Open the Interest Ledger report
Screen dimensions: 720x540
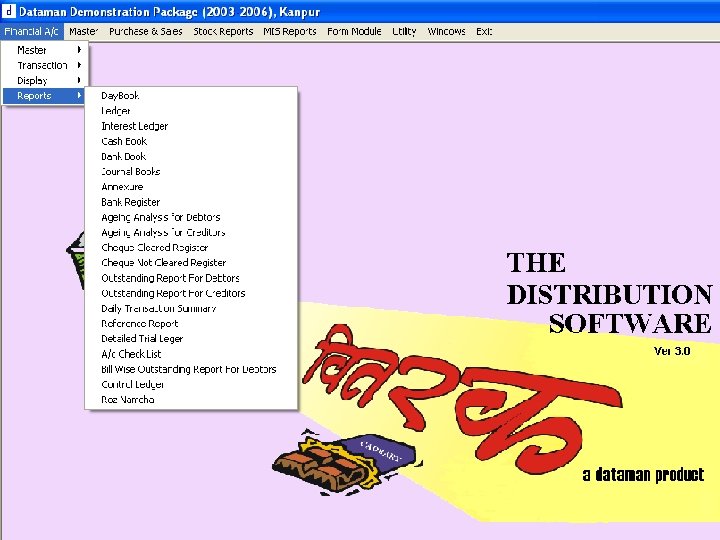click(x=191, y=126)
